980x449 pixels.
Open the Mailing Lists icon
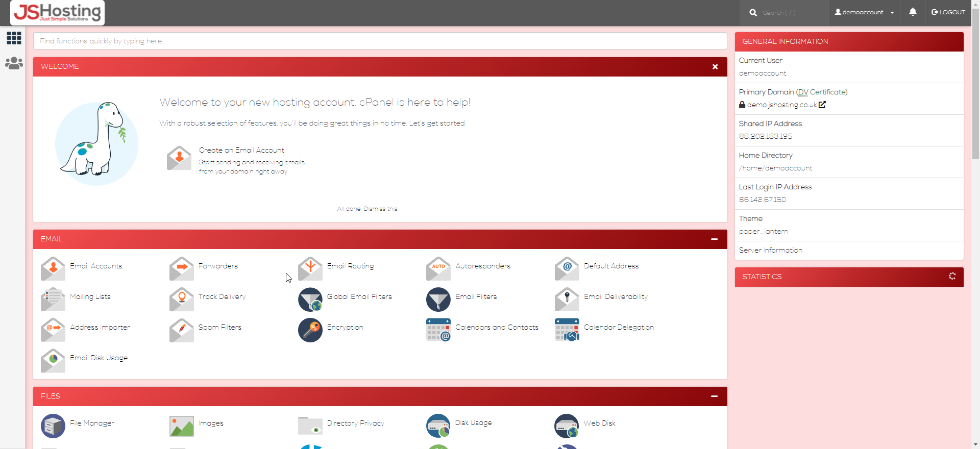point(53,300)
